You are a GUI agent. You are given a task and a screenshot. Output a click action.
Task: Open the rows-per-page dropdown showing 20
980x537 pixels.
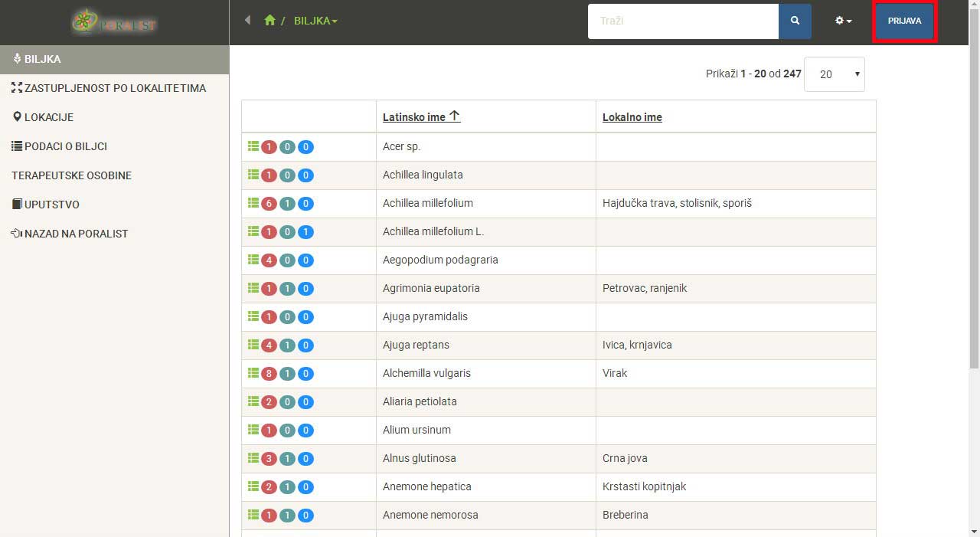(x=834, y=74)
